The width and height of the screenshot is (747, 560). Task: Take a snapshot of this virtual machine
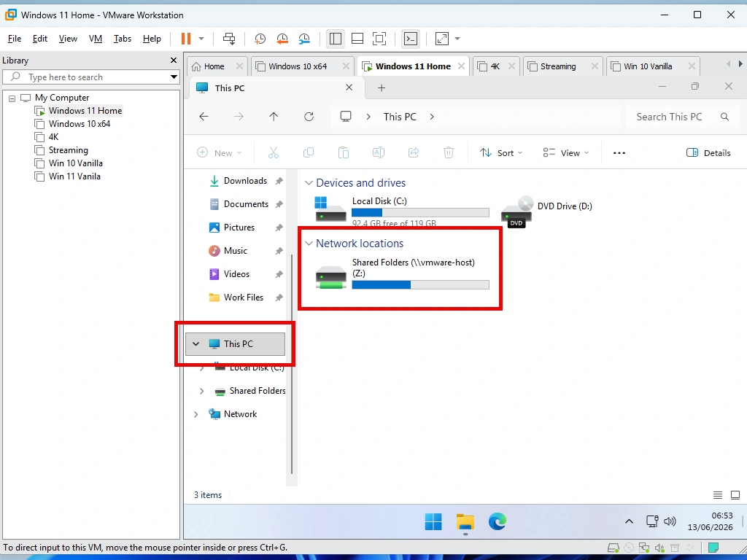[260, 39]
